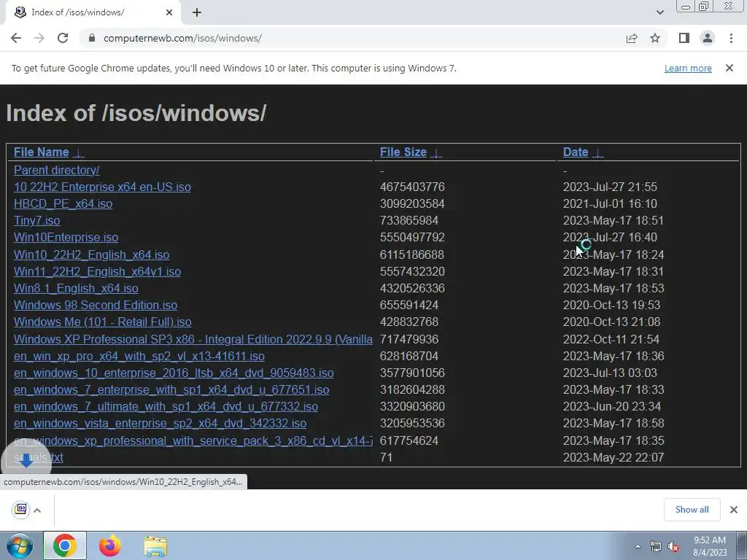Download HBCD_PE_x64.iso
This screenshot has height=560, width=747.
point(63,203)
